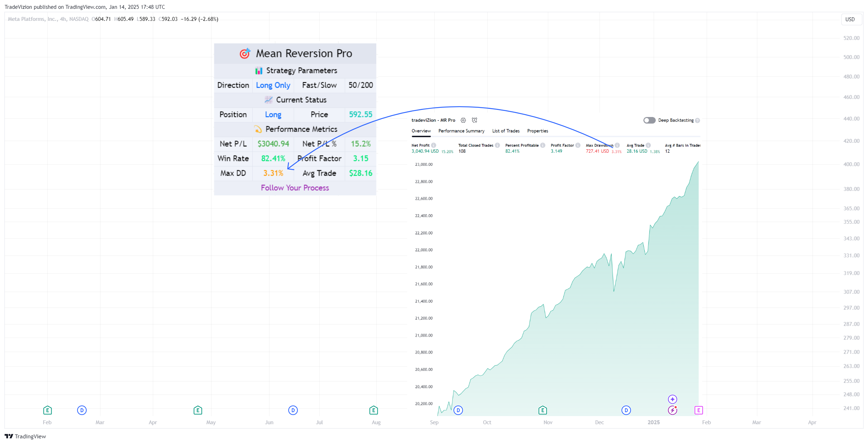
Task: Open the Performance Summary tab
Action: (461, 131)
